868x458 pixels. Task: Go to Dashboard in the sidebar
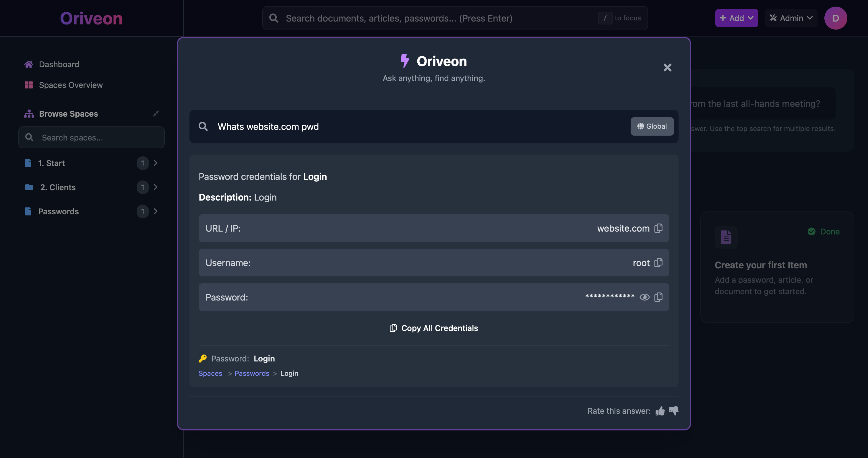[59, 64]
